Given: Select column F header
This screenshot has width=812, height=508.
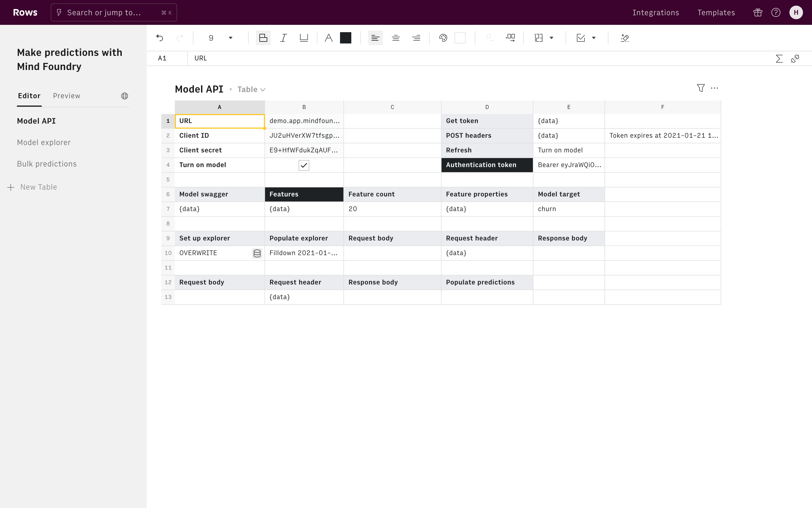Looking at the screenshot, I should (x=662, y=107).
